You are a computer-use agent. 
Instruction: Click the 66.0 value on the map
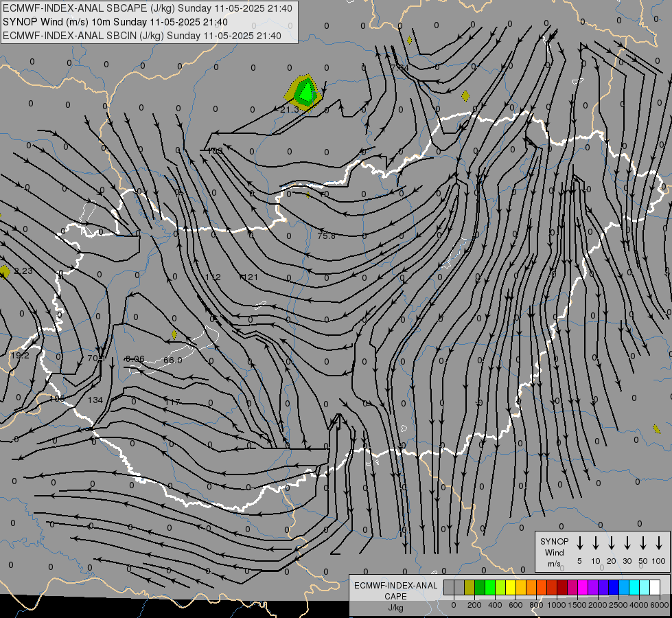tap(173, 360)
